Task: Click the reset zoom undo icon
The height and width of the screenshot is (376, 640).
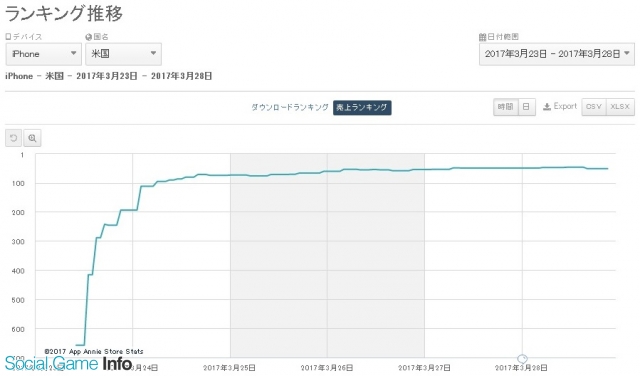Action: (13, 138)
